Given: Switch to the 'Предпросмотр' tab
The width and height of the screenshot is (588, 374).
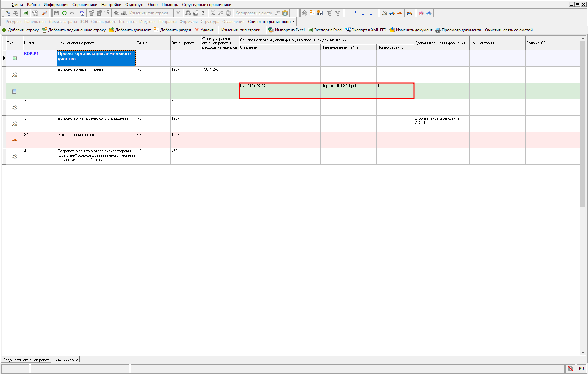Looking at the screenshot, I should (x=65, y=359).
